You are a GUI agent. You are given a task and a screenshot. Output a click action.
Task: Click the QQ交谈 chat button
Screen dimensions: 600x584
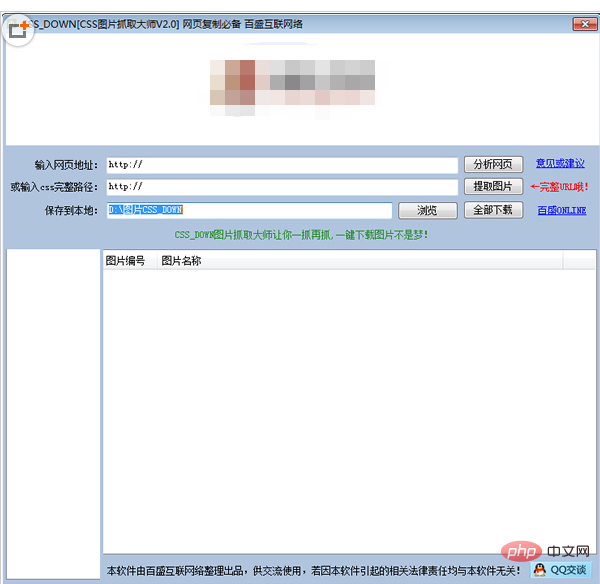(561, 570)
